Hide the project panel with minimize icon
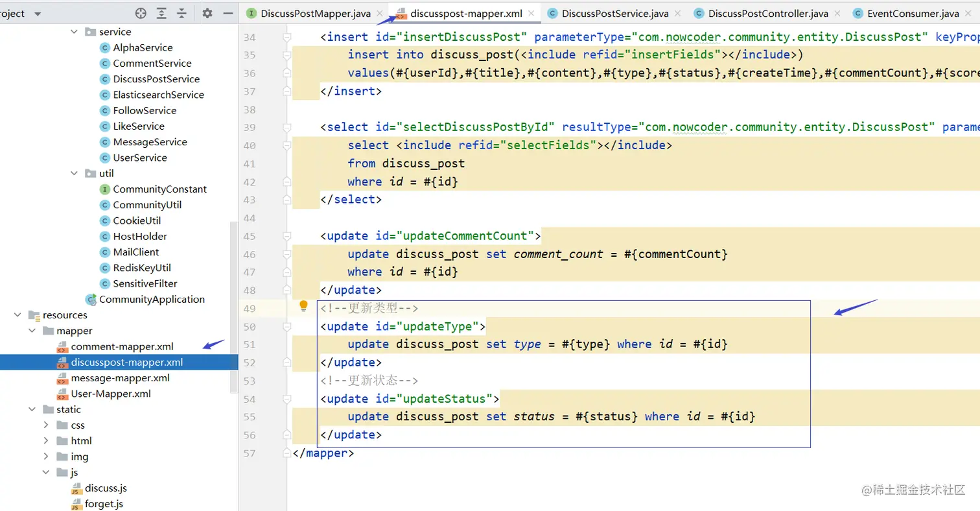The image size is (980, 511). [227, 13]
